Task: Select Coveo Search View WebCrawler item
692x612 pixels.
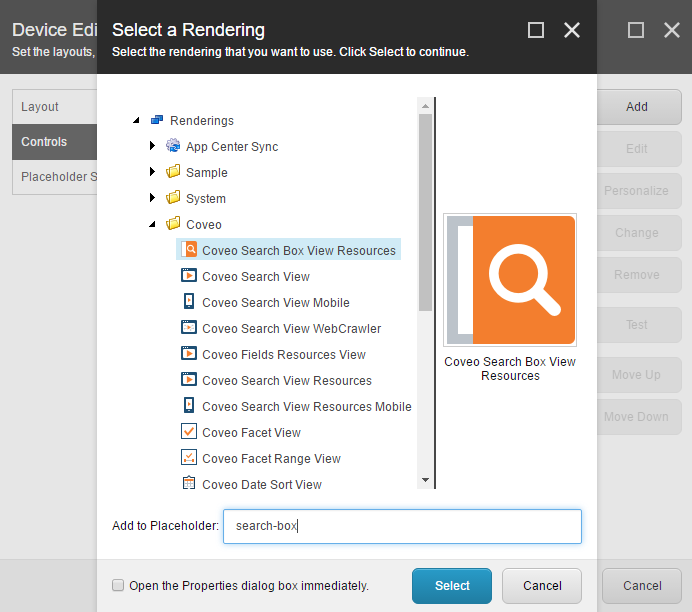Action: [292, 329]
